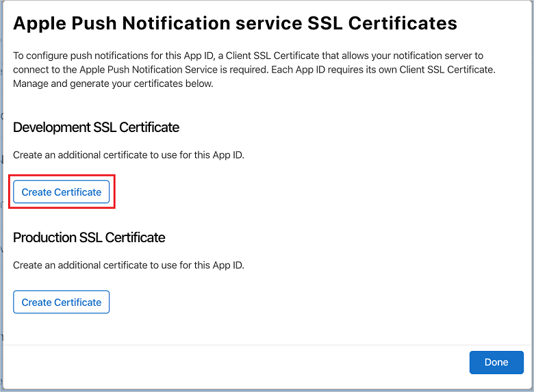Select the Production SSL Certificate heading
The image size is (534, 392).
(89, 237)
